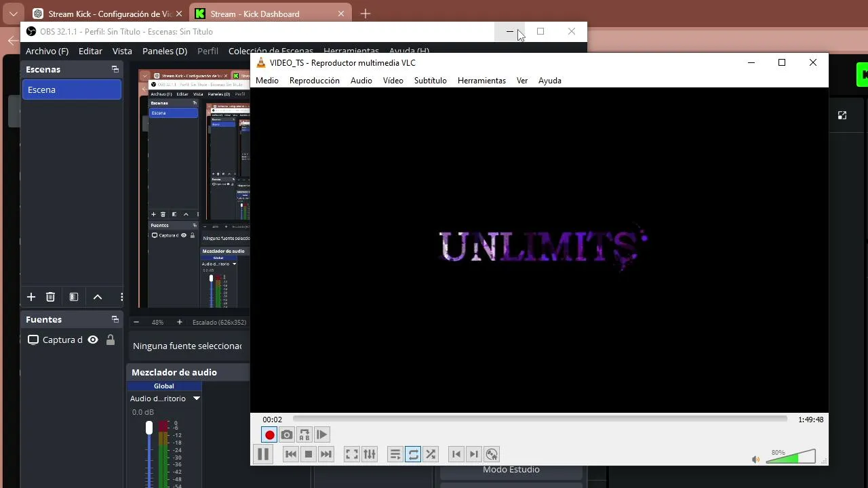The height and width of the screenshot is (488, 868).
Task: Go to previous DVD chapter in VLC
Action: (456, 454)
